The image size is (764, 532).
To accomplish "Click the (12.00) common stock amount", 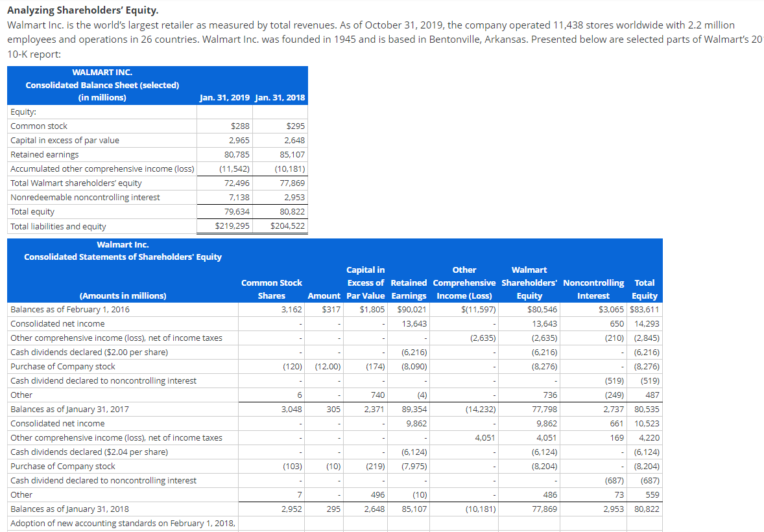I will tap(328, 367).
